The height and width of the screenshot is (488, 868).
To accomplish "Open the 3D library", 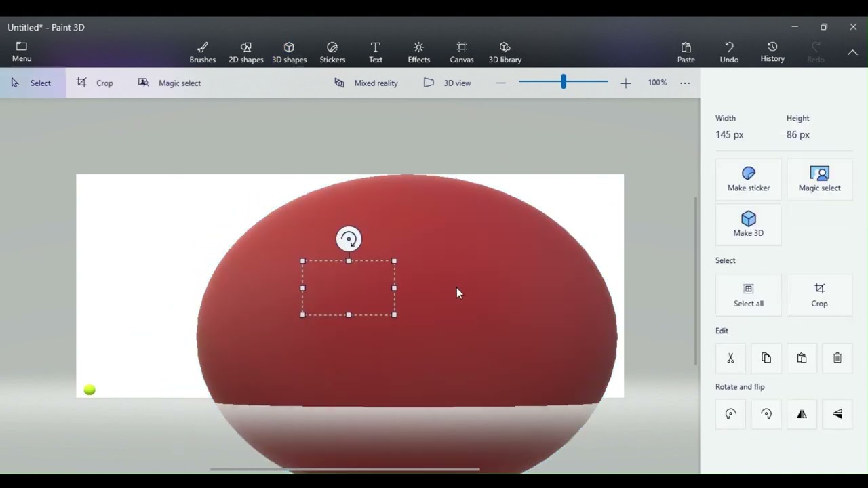I will [x=505, y=52].
